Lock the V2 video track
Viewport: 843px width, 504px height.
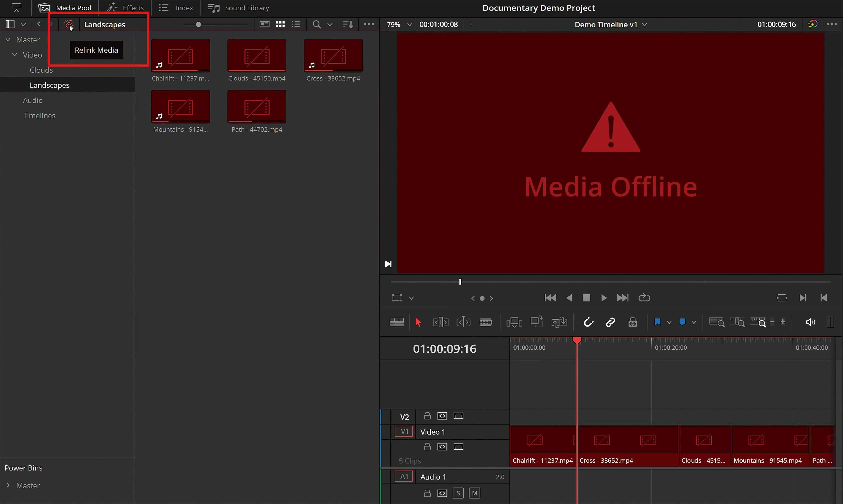pyautogui.click(x=427, y=416)
